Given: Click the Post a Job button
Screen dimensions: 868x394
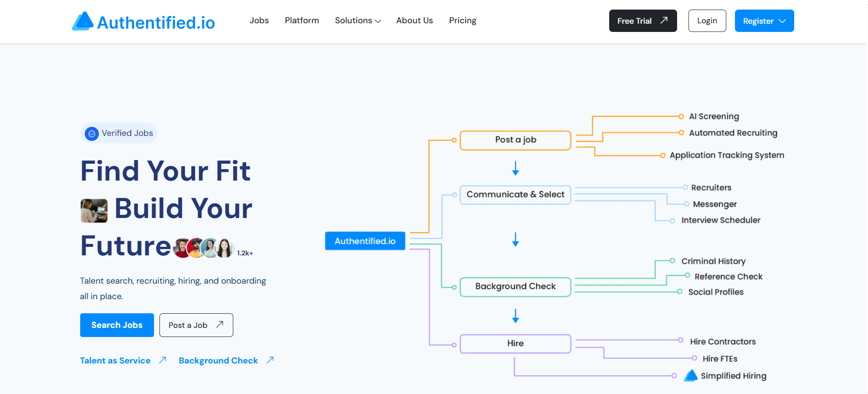Looking at the screenshot, I should point(196,325).
